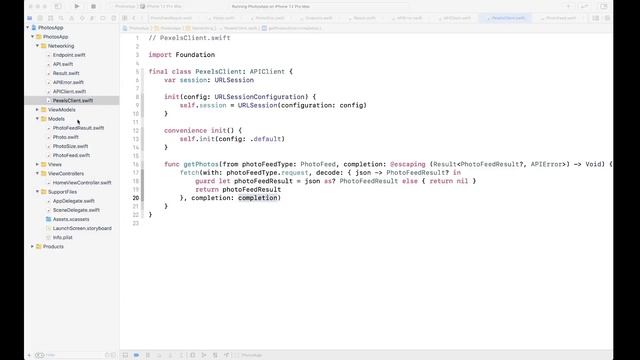Debug the view hierarchy
640x360 pixels.
[x=193, y=355]
